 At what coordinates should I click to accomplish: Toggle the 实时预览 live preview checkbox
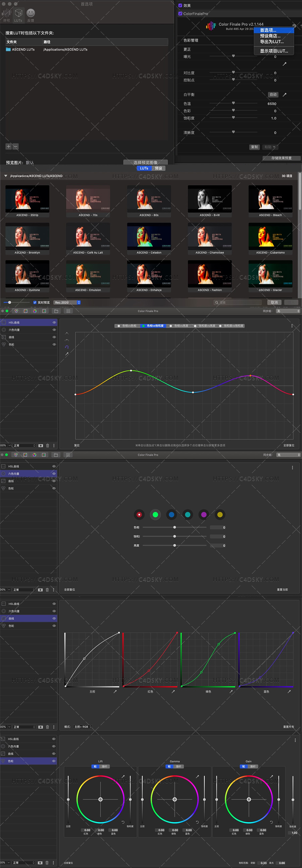pyautogui.click(x=35, y=302)
